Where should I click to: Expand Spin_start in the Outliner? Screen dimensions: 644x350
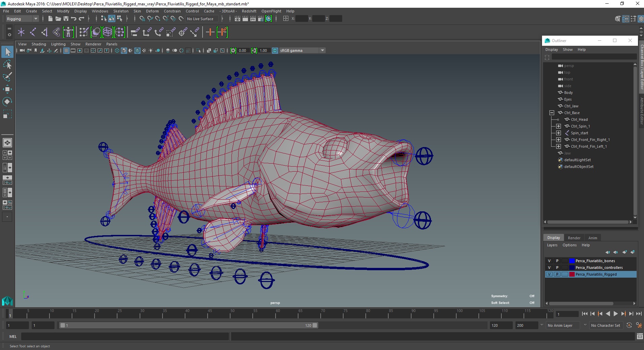click(x=559, y=133)
